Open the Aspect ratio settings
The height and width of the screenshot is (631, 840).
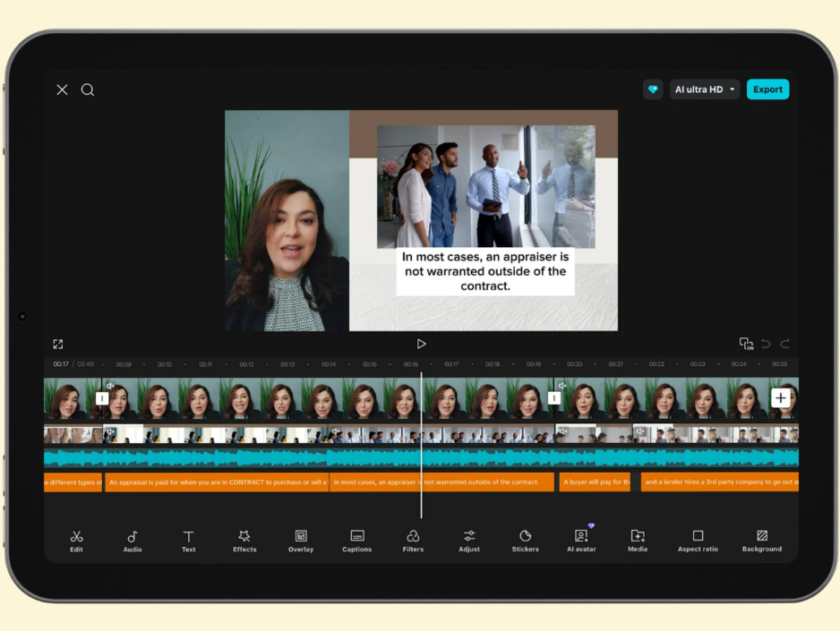698,540
